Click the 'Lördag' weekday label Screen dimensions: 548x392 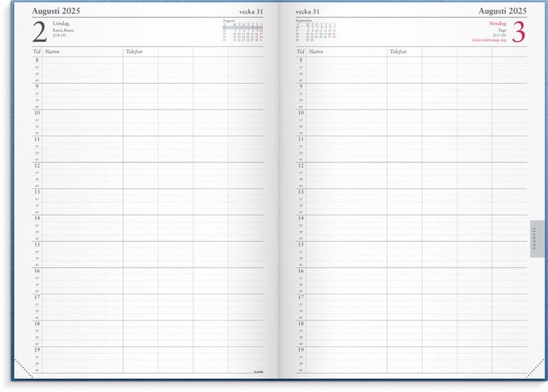[x=61, y=24]
